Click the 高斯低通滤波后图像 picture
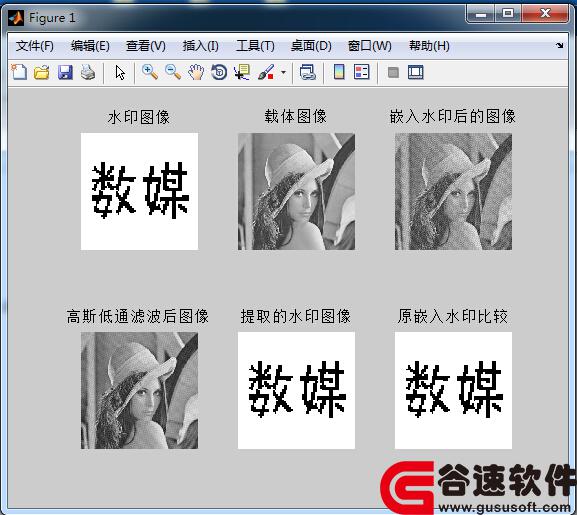 click(139, 390)
